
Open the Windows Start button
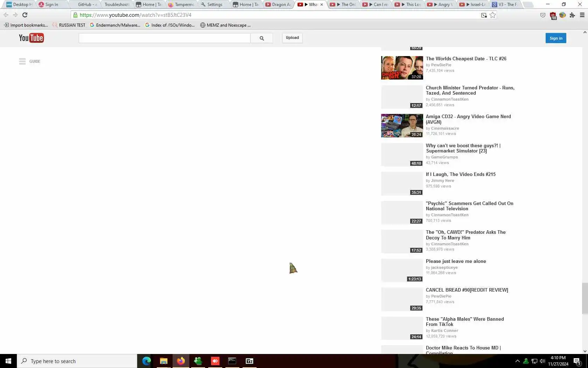click(x=8, y=361)
